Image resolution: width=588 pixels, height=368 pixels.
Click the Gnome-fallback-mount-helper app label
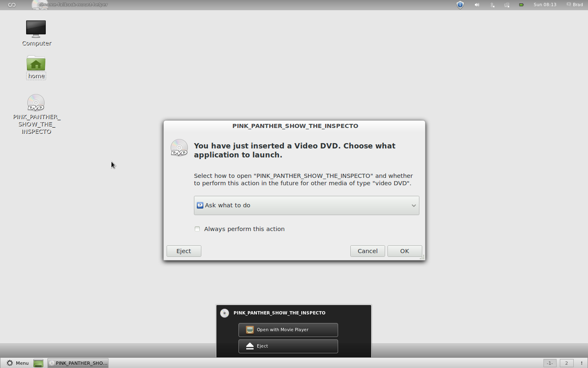74,4
